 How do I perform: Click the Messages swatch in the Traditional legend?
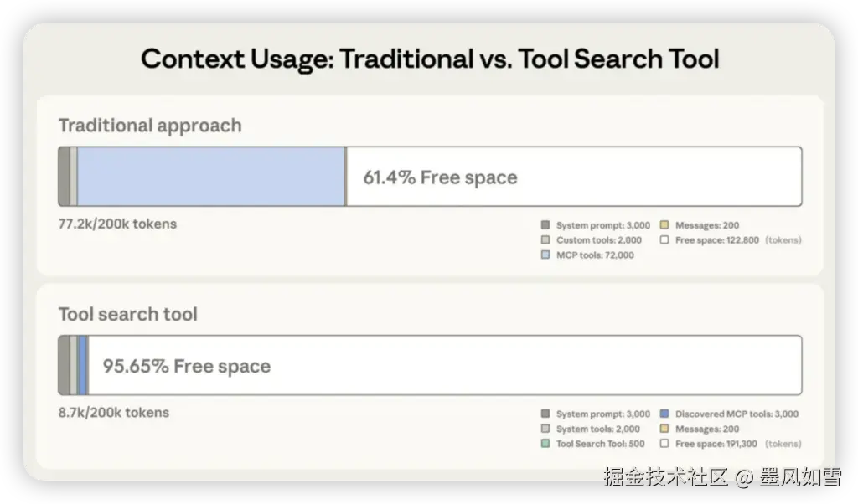tap(664, 225)
